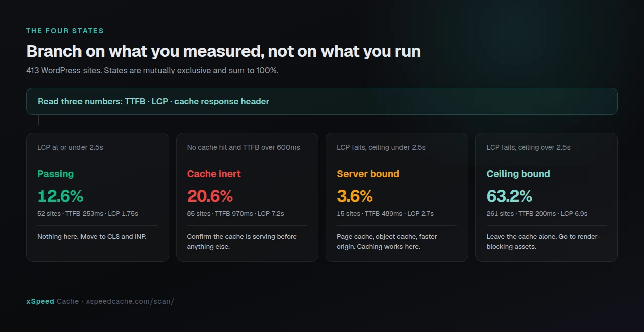Click 'LCP fails, ceiling over 2.5s' condition
The height and width of the screenshot is (332, 644).
[528, 148]
